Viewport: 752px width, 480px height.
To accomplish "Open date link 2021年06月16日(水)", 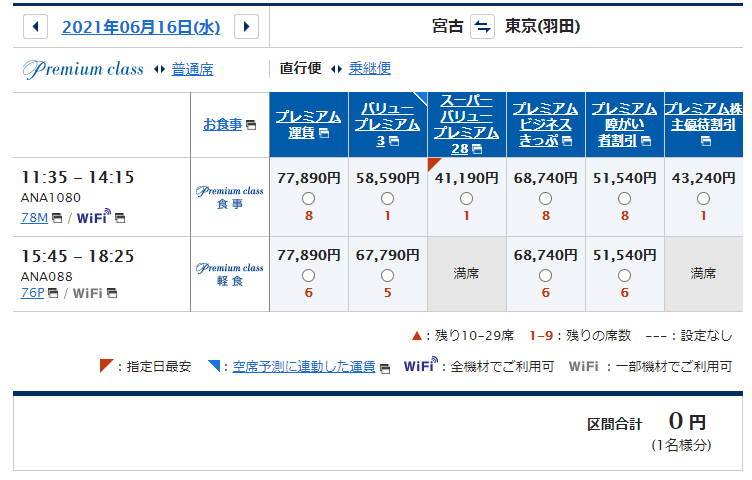I will (141, 27).
